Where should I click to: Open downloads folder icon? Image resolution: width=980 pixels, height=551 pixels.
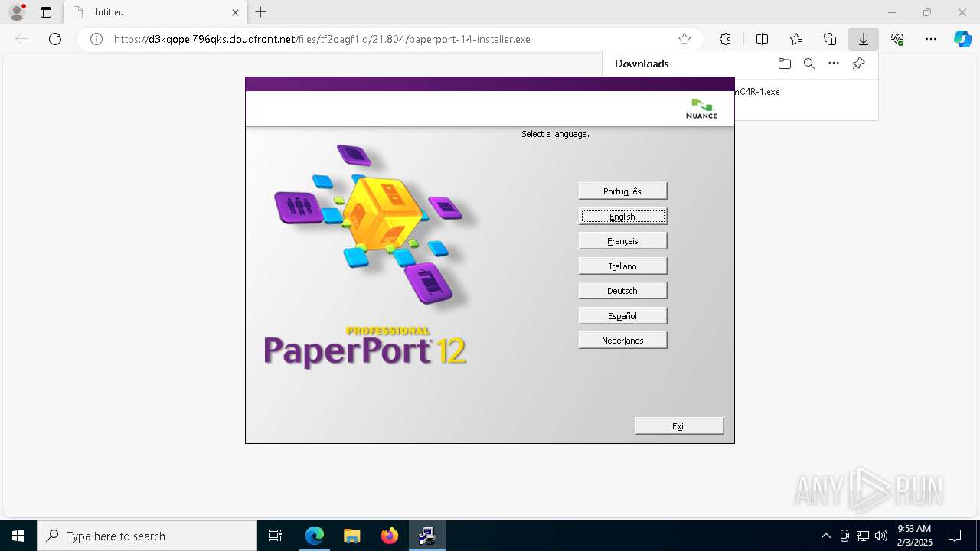[x=784, y=64]
